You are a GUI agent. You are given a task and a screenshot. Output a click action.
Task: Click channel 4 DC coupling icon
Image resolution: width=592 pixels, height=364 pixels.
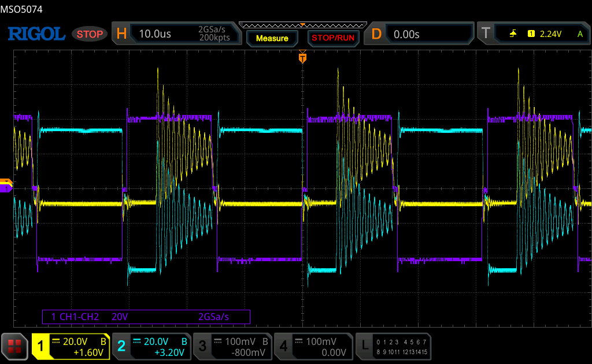click(x=299, y=341)
